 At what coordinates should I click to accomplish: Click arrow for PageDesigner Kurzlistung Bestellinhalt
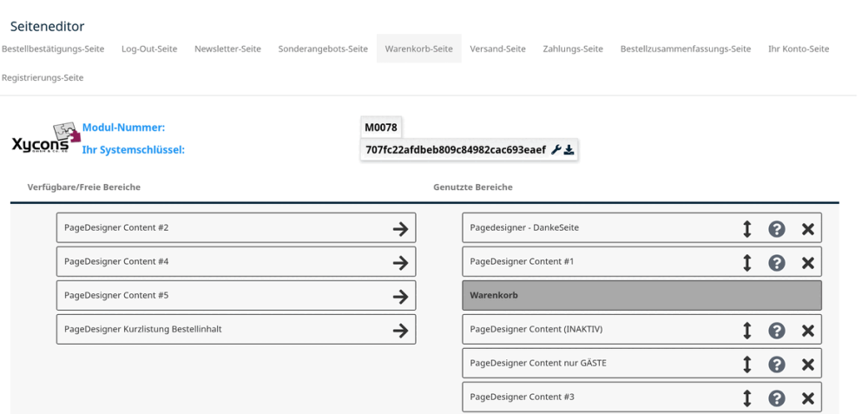(x=400, y=330)
